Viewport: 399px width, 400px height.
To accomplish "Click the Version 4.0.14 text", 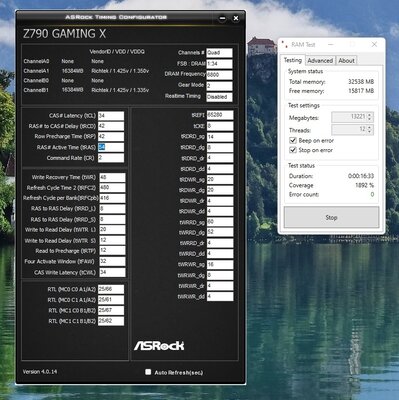I will (x=40, y=371).
